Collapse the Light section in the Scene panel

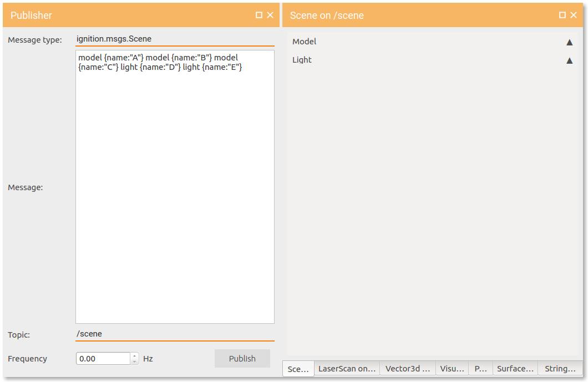(569, 60)
